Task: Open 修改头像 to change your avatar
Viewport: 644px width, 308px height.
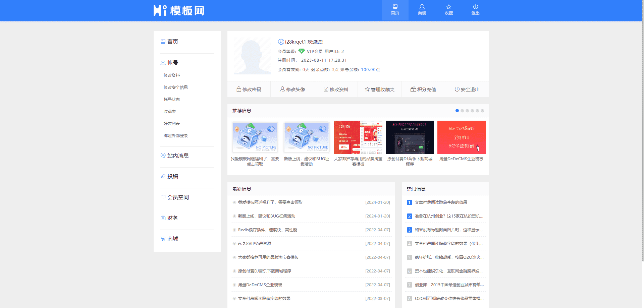Action: point(292,89)
